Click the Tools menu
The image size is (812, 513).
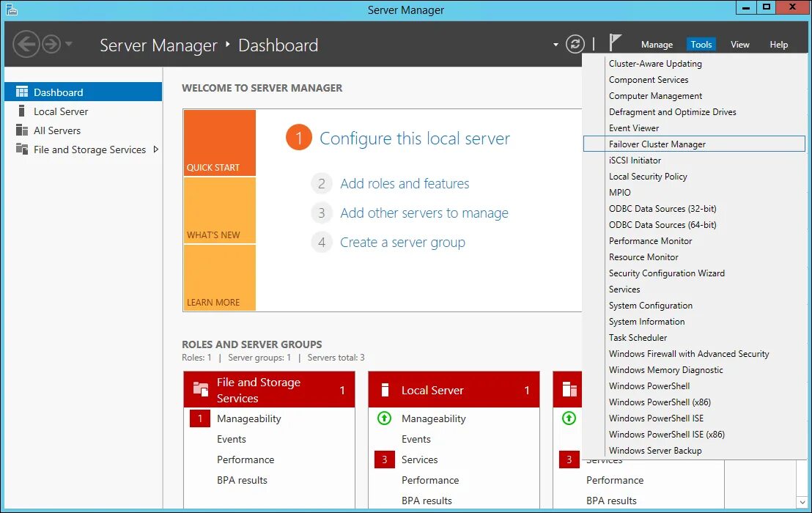(x=701, y=45)
